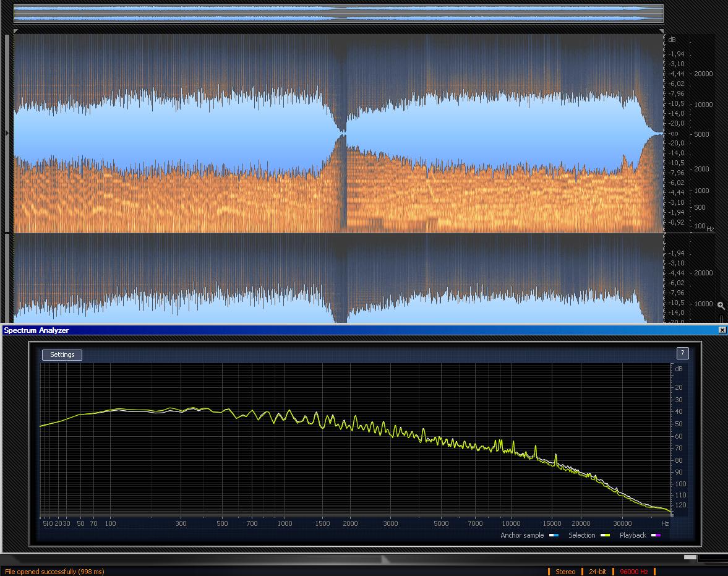Click the '24-bit' status bar entry
728x576 pixels.
coord(597,571)
